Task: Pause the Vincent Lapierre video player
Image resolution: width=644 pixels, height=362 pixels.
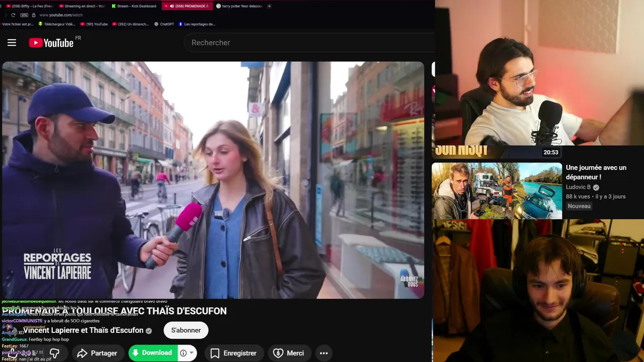Action: (x=213, y=180)
